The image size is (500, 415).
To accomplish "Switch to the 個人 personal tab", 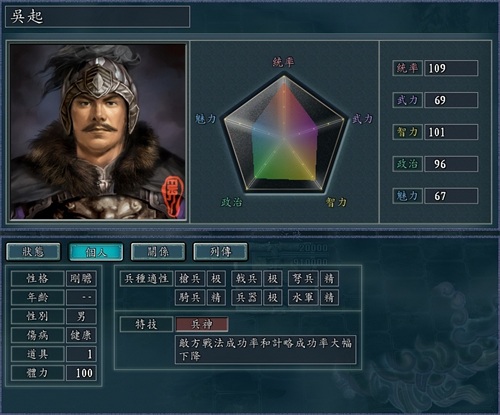I will [x=96, y=252].
